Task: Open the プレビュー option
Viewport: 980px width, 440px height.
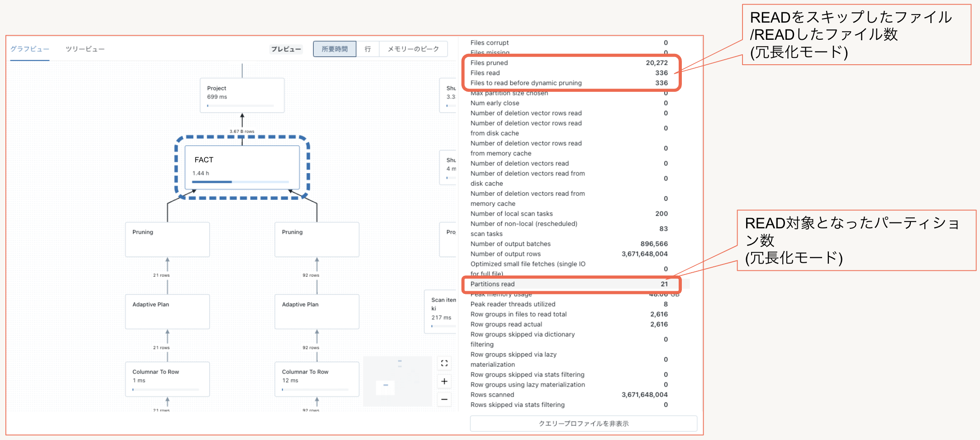Action: (x=286, y=49)
